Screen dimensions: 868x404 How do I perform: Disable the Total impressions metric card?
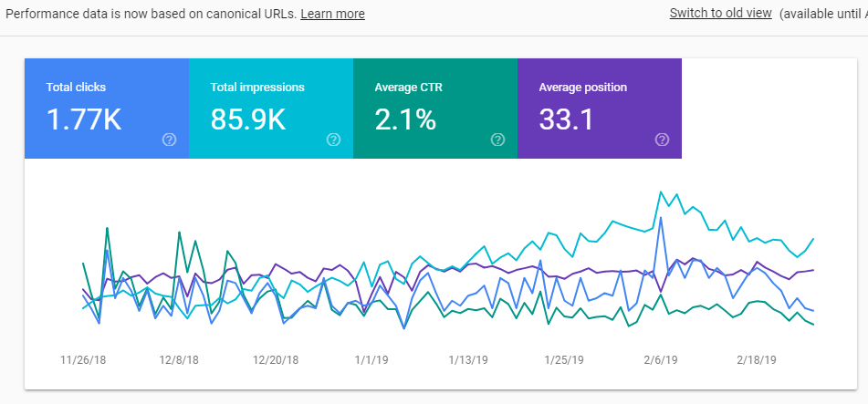pyautogui.click(x=270, y=108)
